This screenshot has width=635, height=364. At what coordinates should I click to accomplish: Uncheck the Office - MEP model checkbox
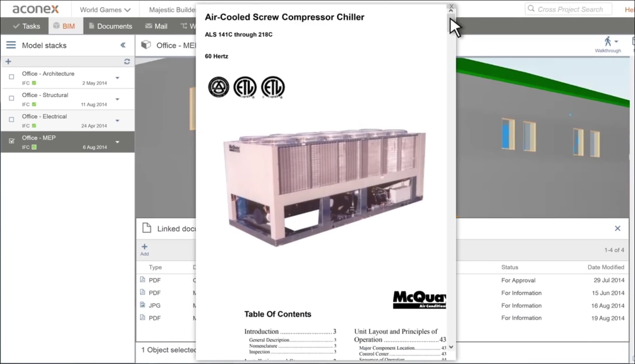pos(12,141)
